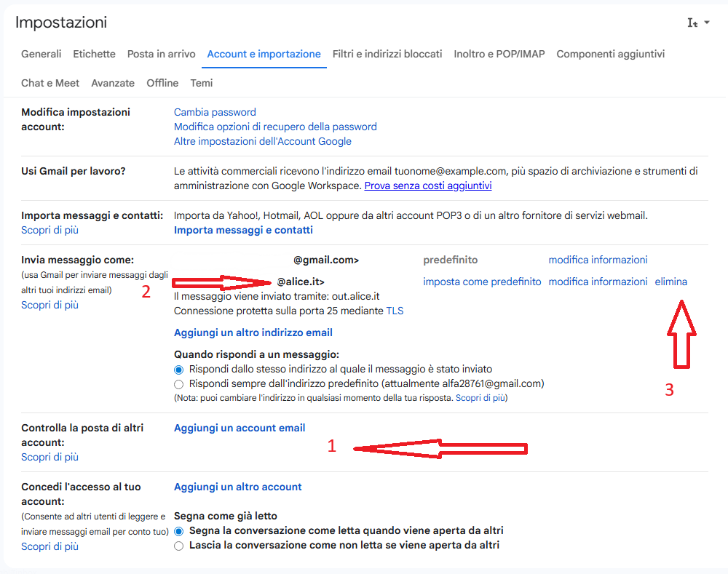Image resolution: width=728 pixels, height=574 pixels.
Task: Click the Impostazioni page heading
Action: click(61, 23)
